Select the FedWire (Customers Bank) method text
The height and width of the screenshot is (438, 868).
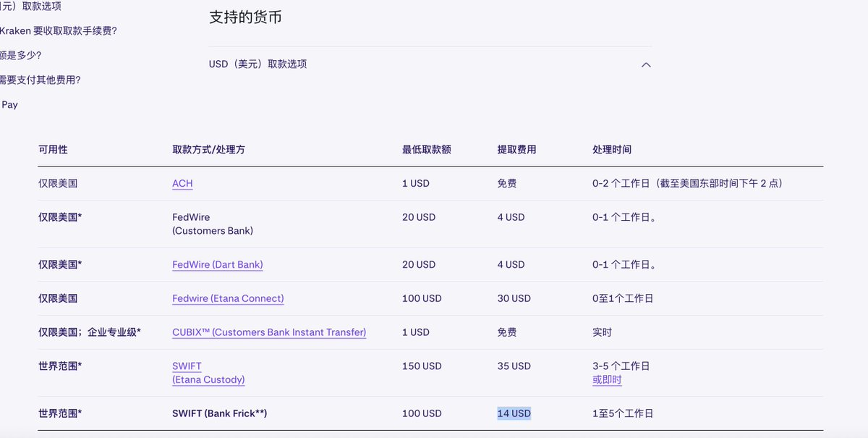click(213, 224)
